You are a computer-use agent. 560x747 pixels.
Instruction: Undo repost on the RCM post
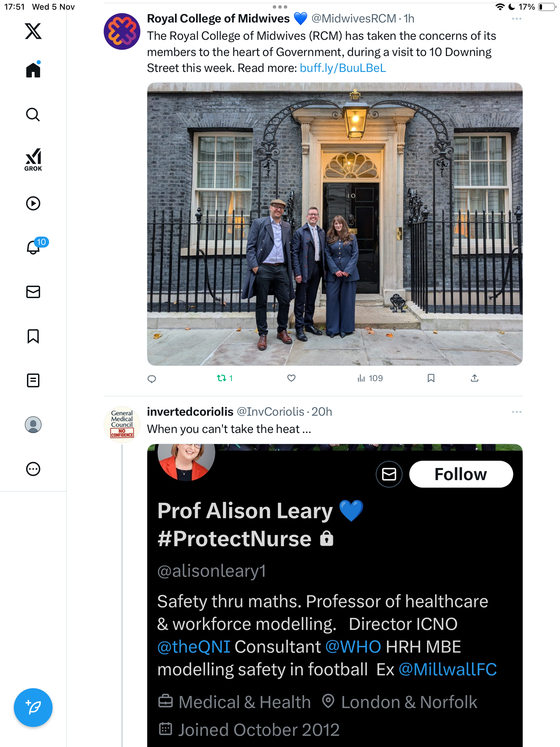coord(222,378)
